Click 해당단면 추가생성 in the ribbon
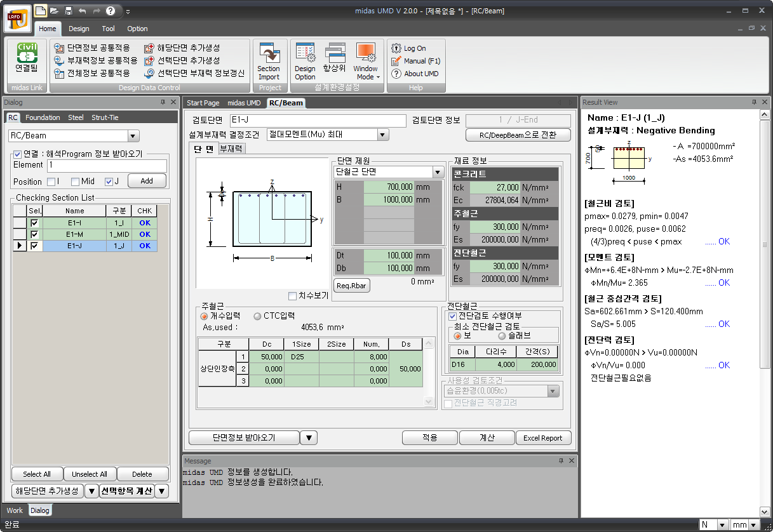Image resolution: width=773 pixels, height=532 pixels. point(182,48)
